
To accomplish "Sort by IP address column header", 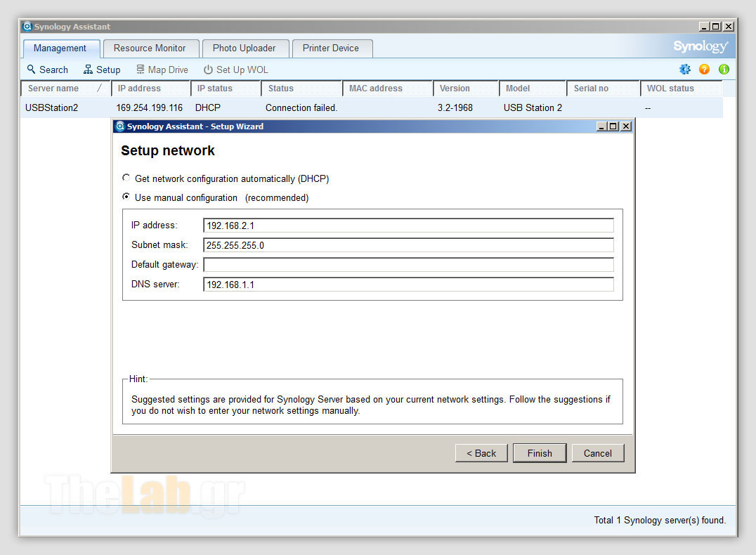I will click(151, 89).
